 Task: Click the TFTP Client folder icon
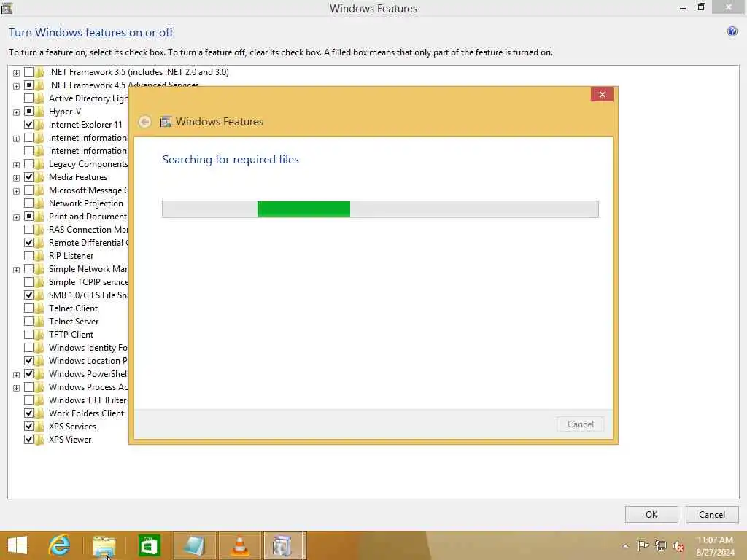[x=39, y=334]
